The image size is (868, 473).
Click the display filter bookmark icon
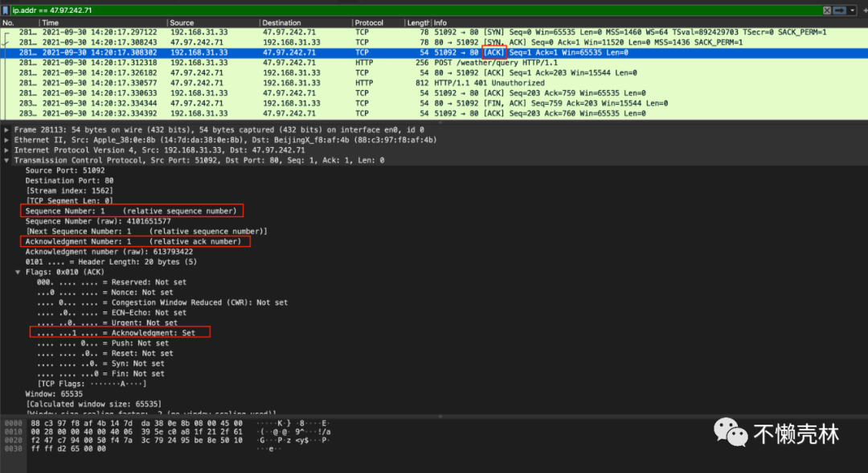5,10
